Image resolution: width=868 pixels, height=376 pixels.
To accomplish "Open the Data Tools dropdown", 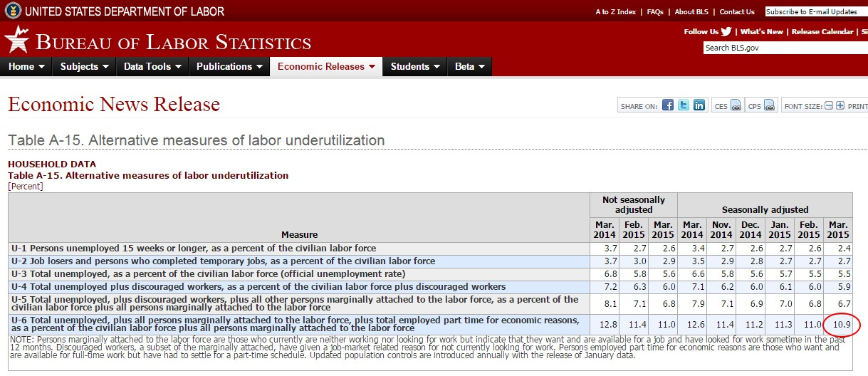I will click(x=152, y=66).
